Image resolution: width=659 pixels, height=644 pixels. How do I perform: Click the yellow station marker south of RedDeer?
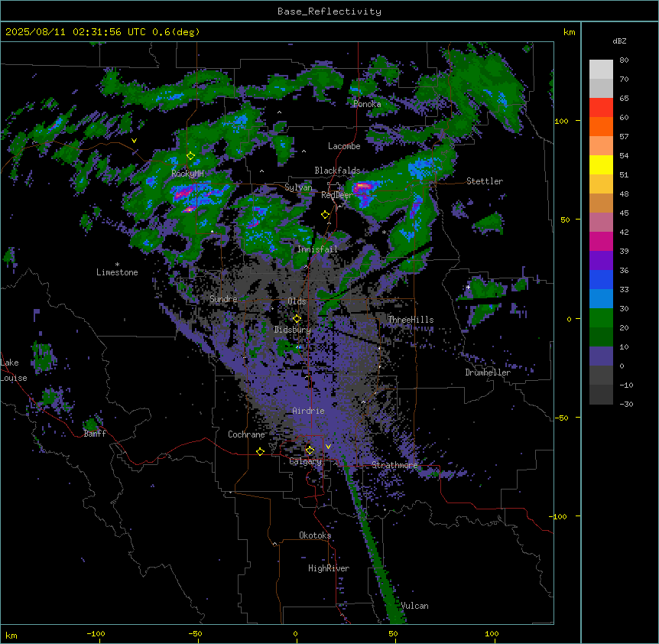tap(325, 215)
